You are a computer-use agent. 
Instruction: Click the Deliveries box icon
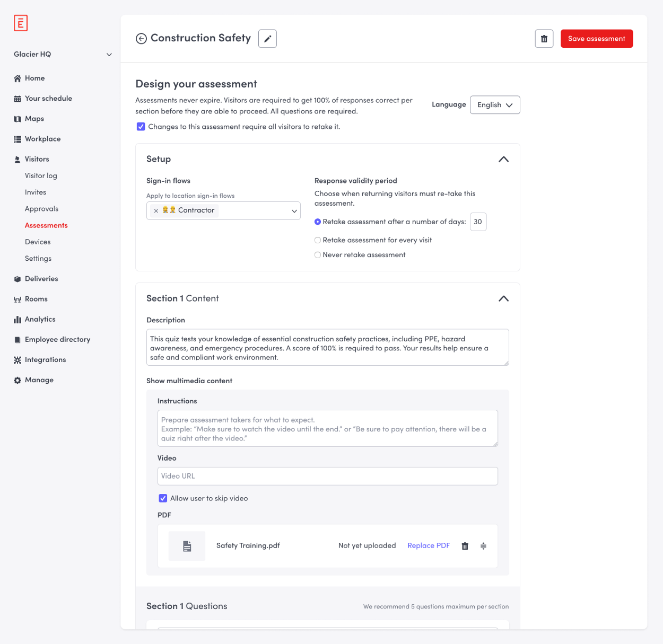tap(18, 279)
